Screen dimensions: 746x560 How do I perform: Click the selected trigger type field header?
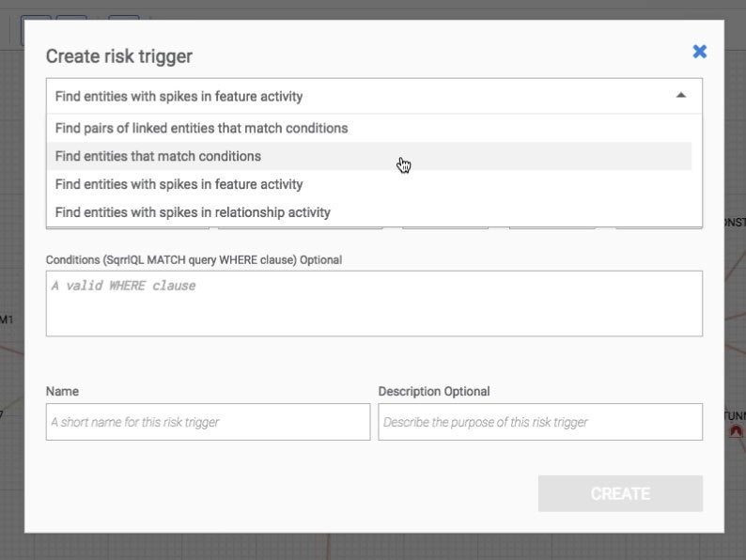pyautogui.click(x=374, y=96)
